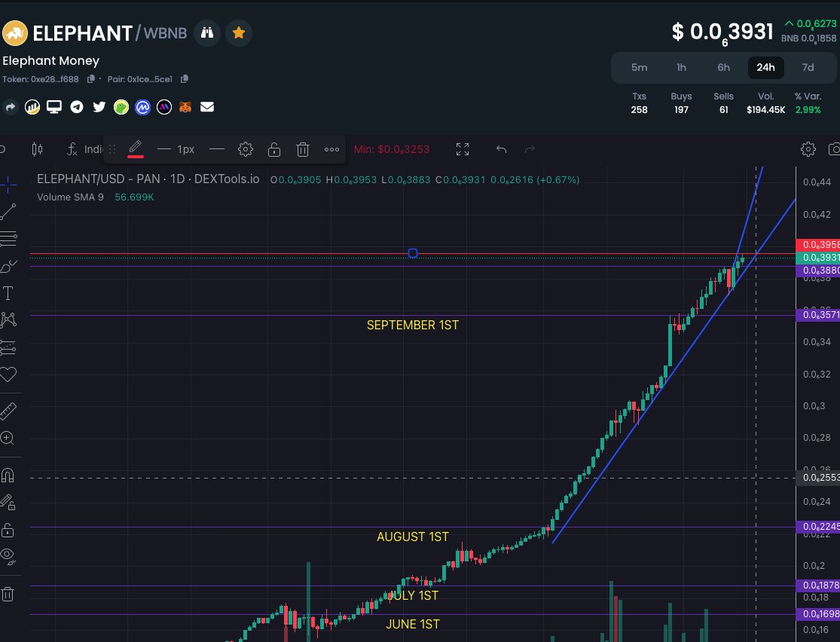Select the forecasting and measurement tool

tap(8, 348)
